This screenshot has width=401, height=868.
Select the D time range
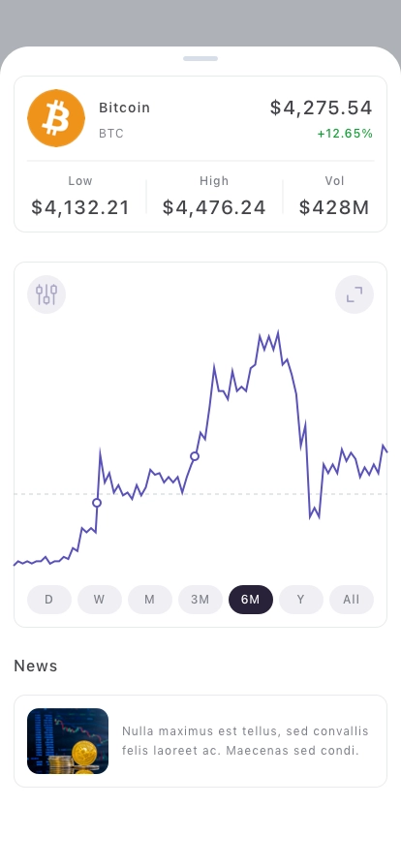click(x=49, y=600)
